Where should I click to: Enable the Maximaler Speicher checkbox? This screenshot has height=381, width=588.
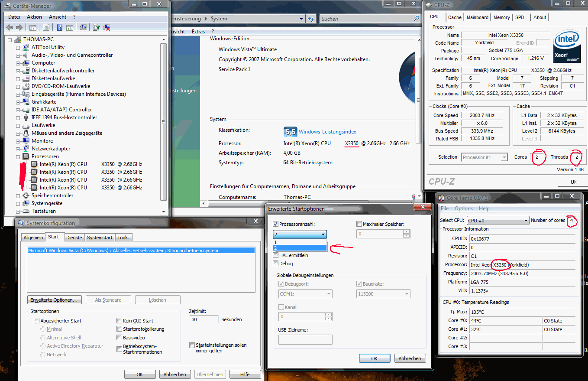pos(359,224)
